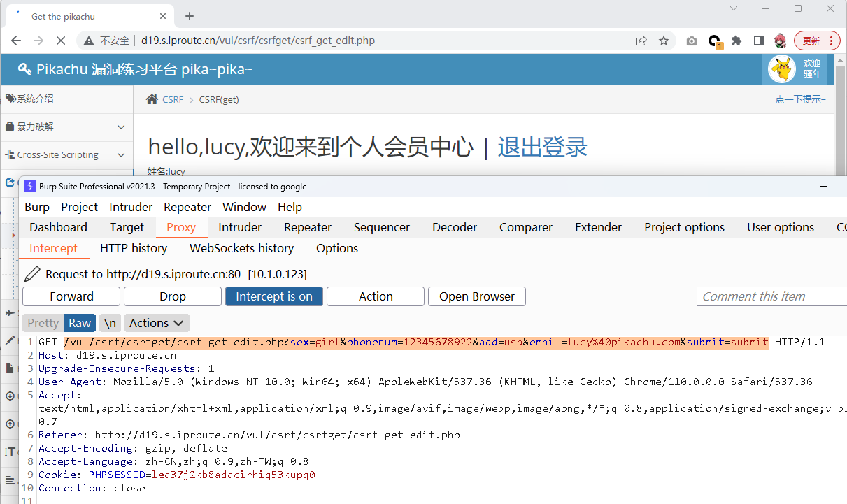Click the Comment this item field
Viewport: 847px width, 504px height.
click(x=769, y=296)
